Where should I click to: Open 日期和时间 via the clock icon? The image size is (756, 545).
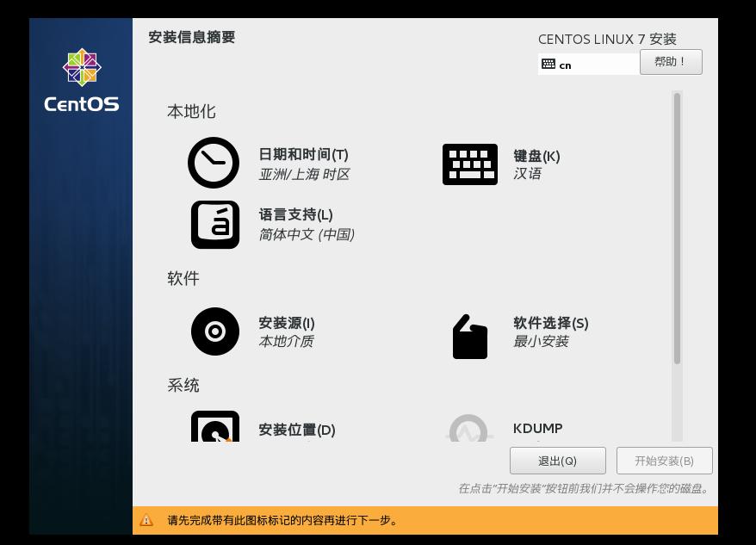(214, 163)
